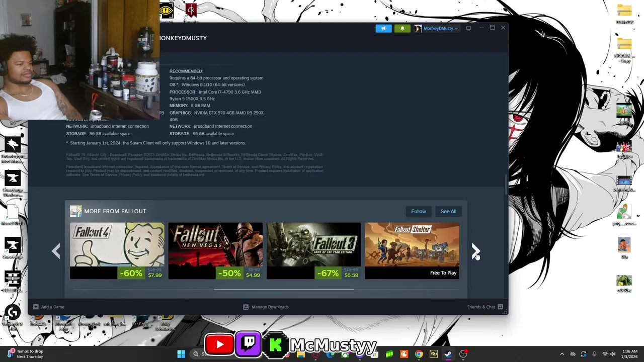Show hidden system tray icons

coord(562,354)
